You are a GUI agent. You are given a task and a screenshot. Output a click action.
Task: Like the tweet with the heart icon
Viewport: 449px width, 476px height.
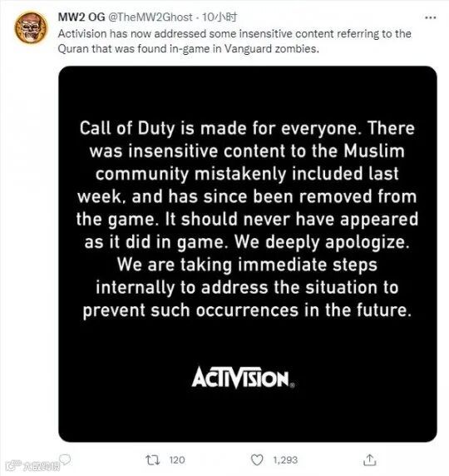coord(257,460)
